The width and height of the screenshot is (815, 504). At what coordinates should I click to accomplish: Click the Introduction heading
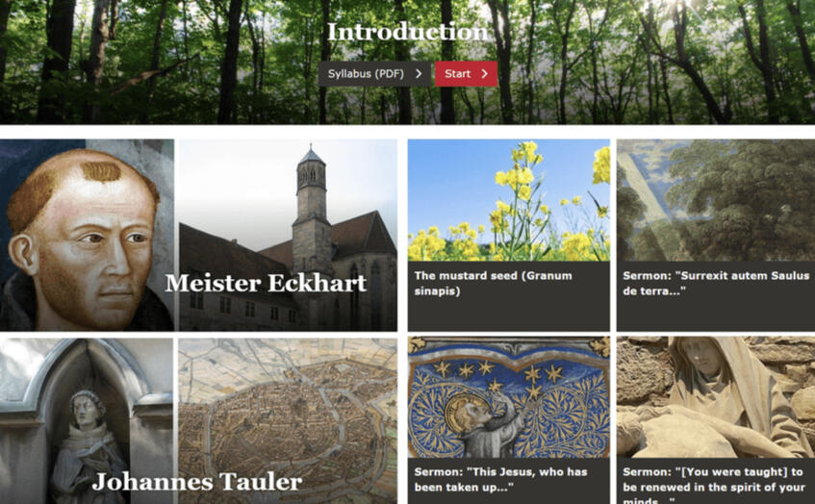[408, 32]
